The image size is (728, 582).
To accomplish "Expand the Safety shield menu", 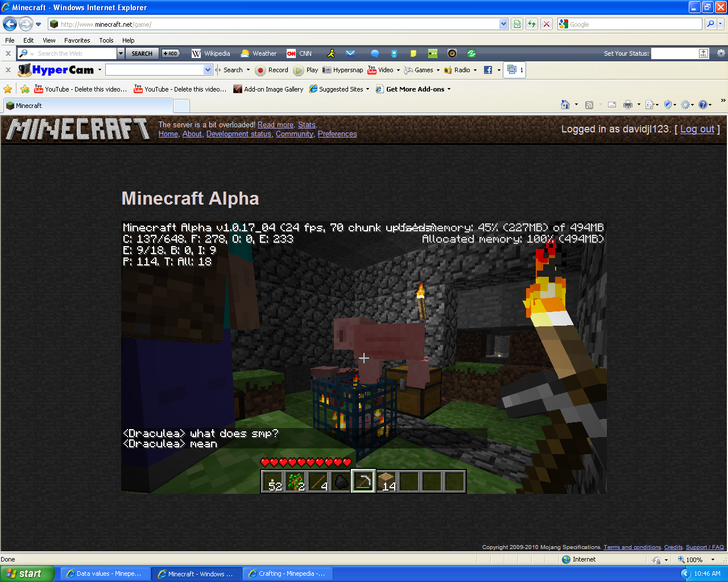I will coord(669,105).
